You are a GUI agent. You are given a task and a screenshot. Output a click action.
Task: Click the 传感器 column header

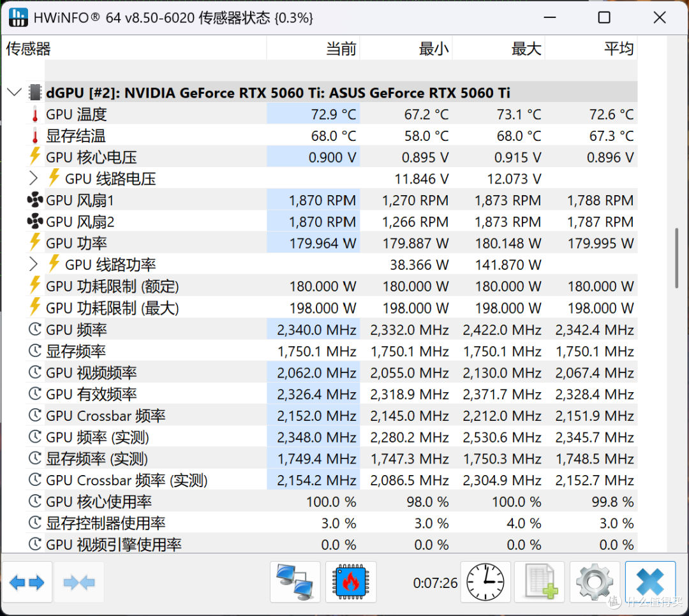click(135, 48)
